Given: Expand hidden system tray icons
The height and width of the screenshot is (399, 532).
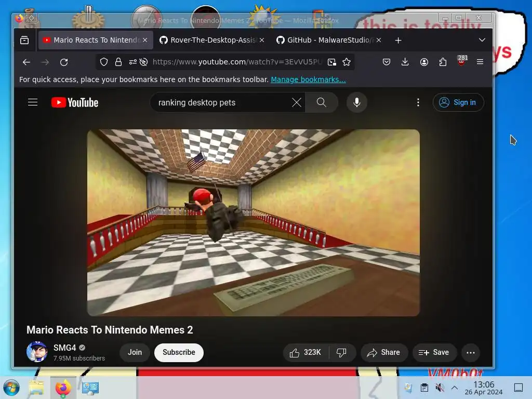Looking at the screenshot, I should (x=455, y=388).
